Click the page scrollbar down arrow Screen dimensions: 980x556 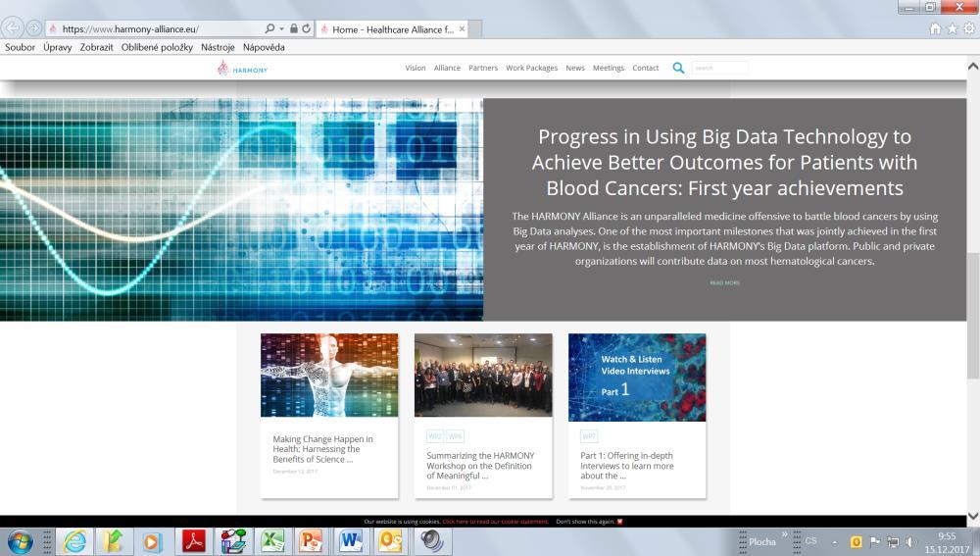point(973,516)
